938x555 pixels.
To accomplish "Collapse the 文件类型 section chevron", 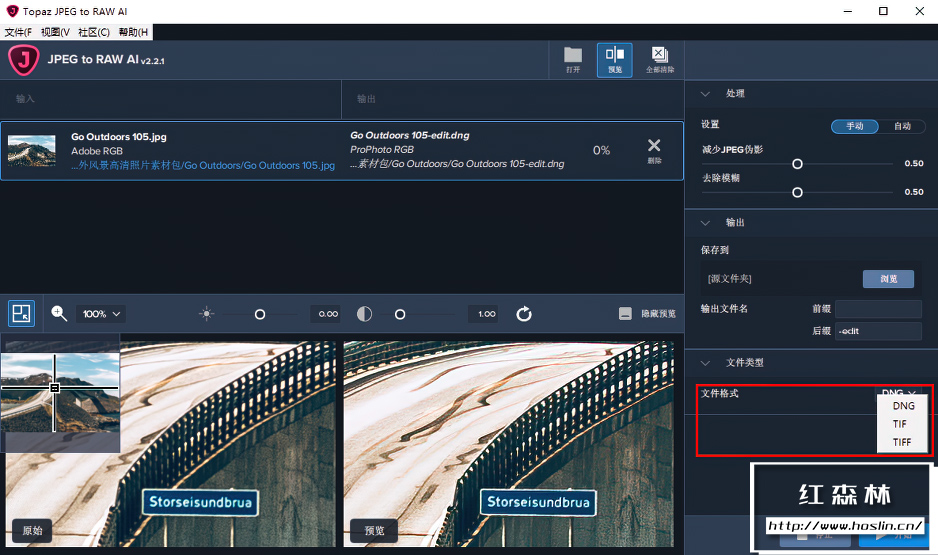I will pyautogui.click(x=705, y=363).
